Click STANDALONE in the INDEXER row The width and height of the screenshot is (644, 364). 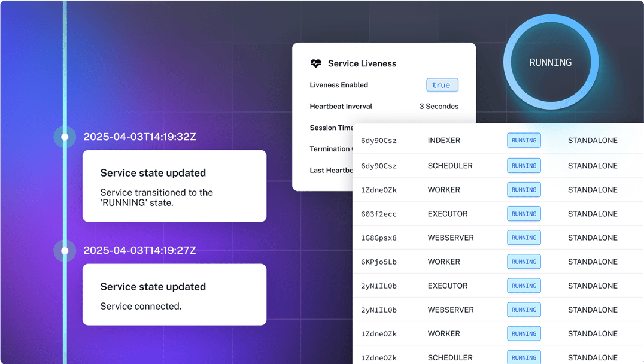pyautogui.click(x=592, y=141)
